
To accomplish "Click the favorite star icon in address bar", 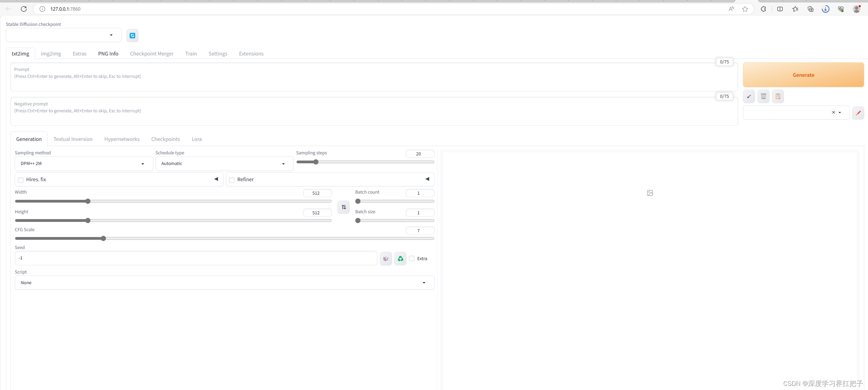I will click(x=745, y=9).
